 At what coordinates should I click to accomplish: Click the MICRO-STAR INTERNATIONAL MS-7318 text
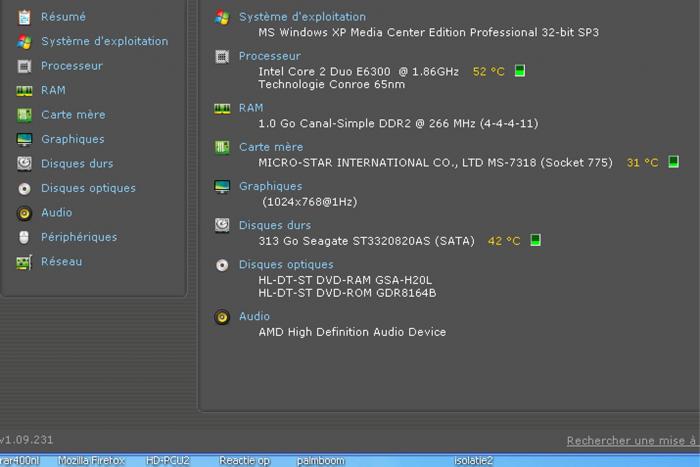point(436,163)
